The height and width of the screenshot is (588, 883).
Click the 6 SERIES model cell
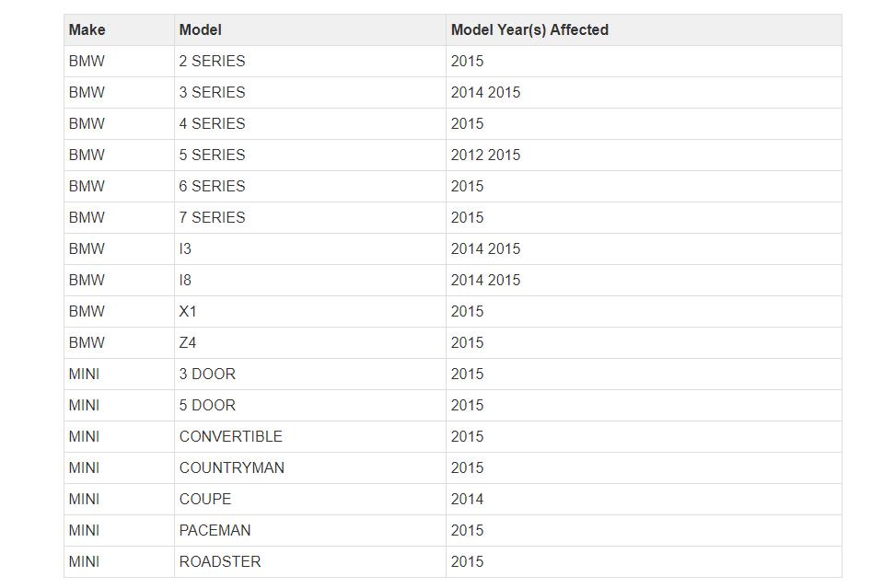213,186
